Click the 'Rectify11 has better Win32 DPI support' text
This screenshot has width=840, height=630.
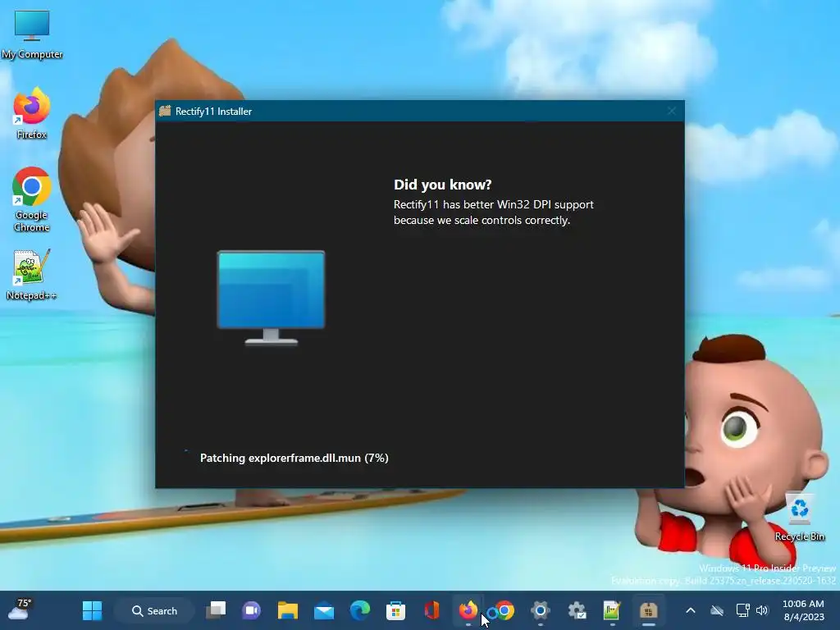493,204
